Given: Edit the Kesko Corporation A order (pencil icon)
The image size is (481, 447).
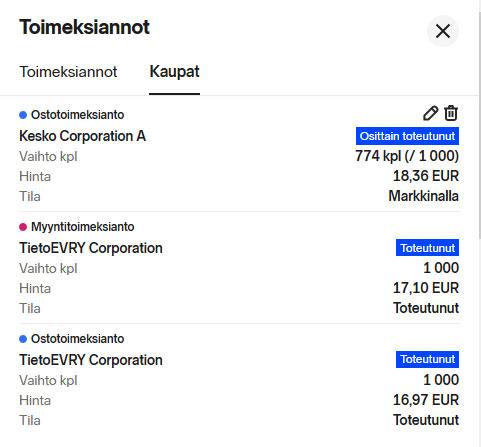Looking at the screenshot, I should tap(430, 113).
